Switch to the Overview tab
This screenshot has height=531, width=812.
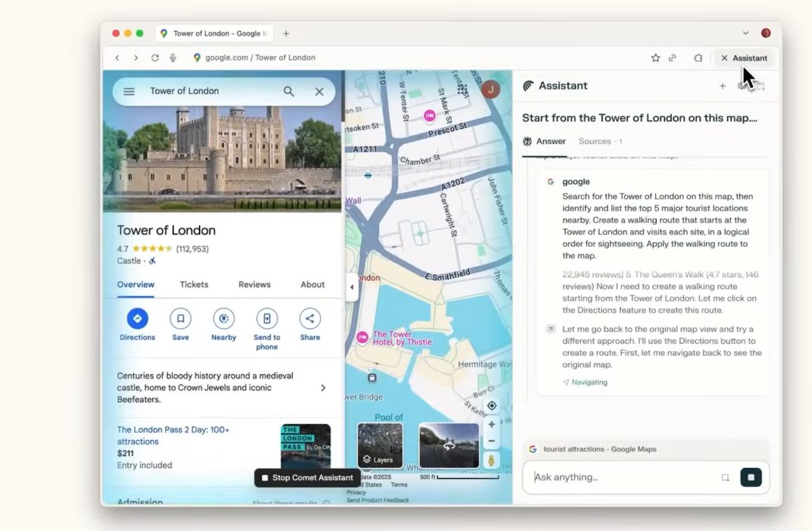136,285
